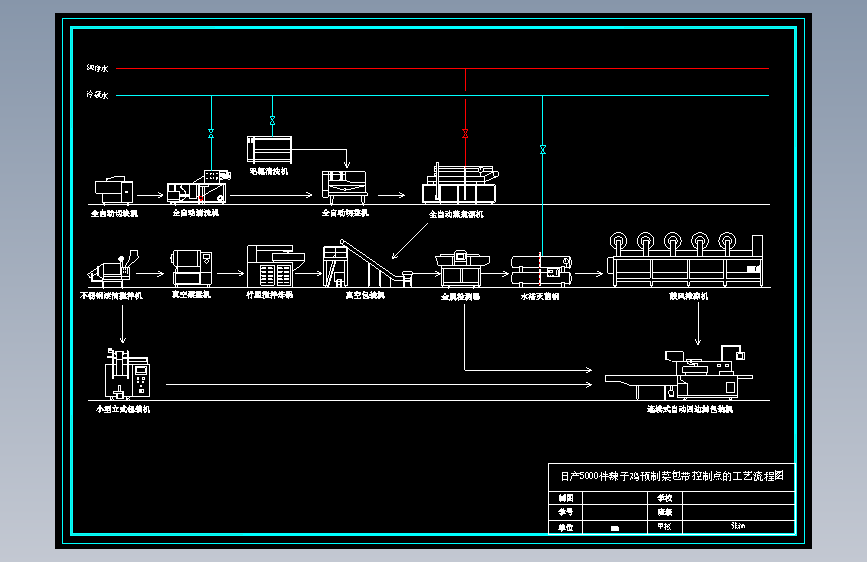Viewport: 867px width, 562px height.
Task: Click the label under the stirring fryer
Action: [269, 295]
